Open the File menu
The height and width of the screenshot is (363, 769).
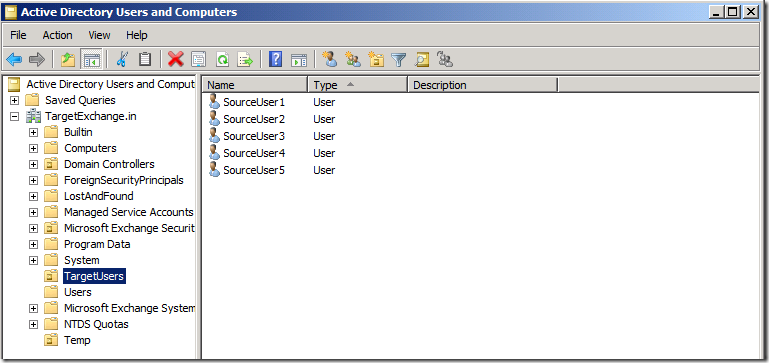tap(18, 35)
